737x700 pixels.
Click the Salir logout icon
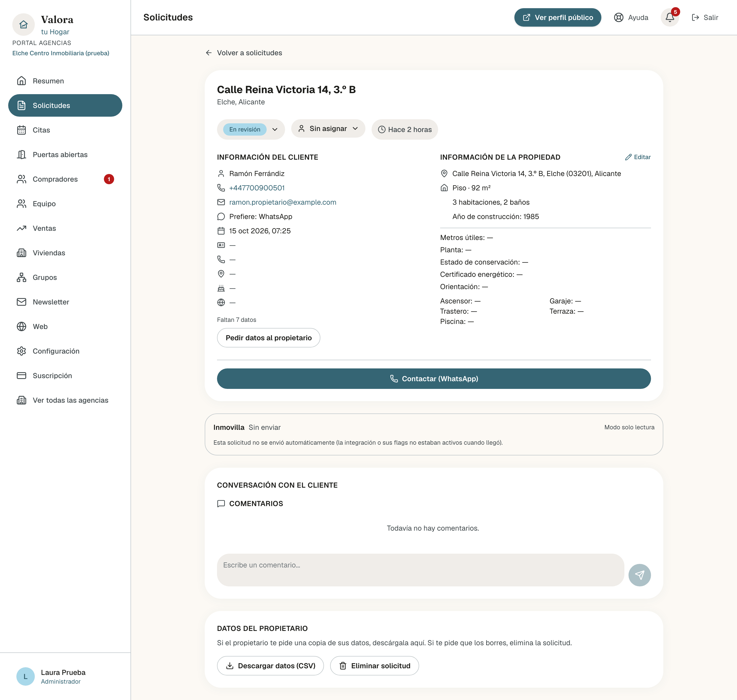pos(695,18)
